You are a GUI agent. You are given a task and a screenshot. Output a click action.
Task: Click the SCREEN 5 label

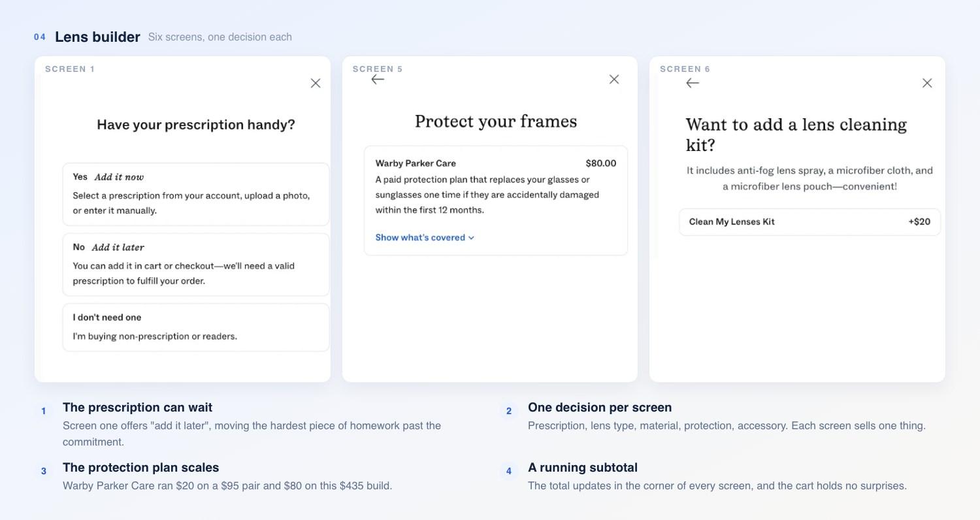[x=378, y=69]
